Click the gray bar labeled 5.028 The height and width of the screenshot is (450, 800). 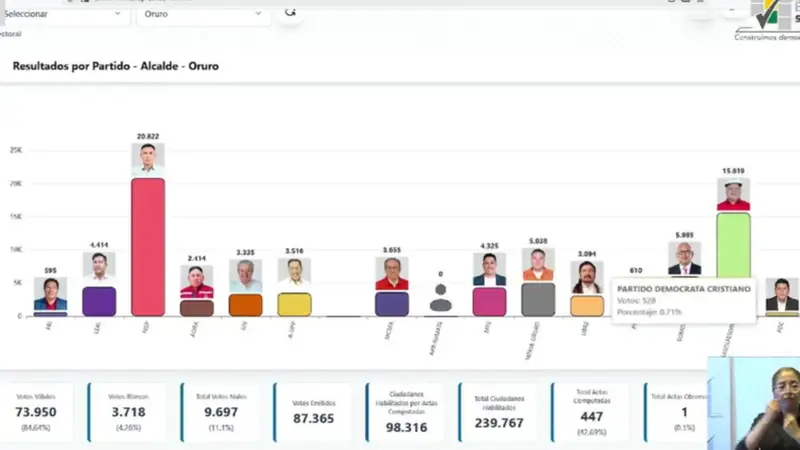538,299
